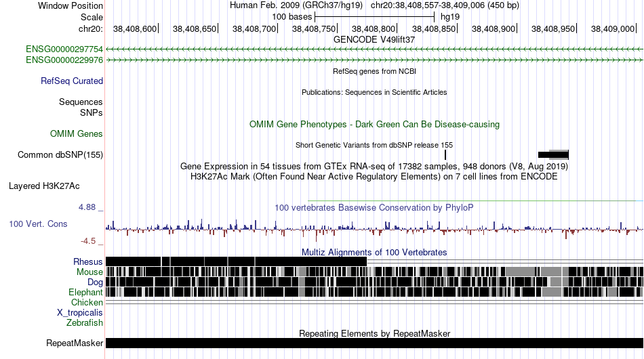Click the X_tropicalis alignment label
This screenshot has width=644, height=359.
pos(80,313)
